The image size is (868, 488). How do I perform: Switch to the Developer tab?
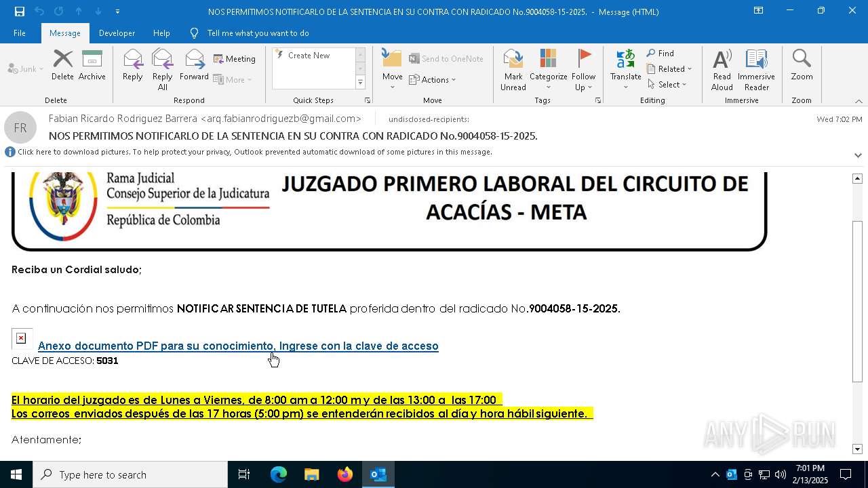(x=117, y=33)
